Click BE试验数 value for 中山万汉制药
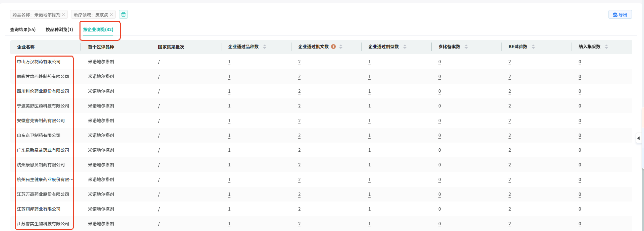The image size is (644, 231). [509, 62]
